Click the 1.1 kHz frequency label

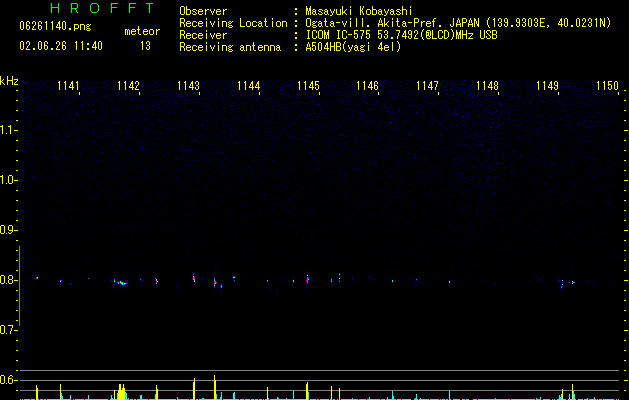pyautogui.click(x=8, y=130)
